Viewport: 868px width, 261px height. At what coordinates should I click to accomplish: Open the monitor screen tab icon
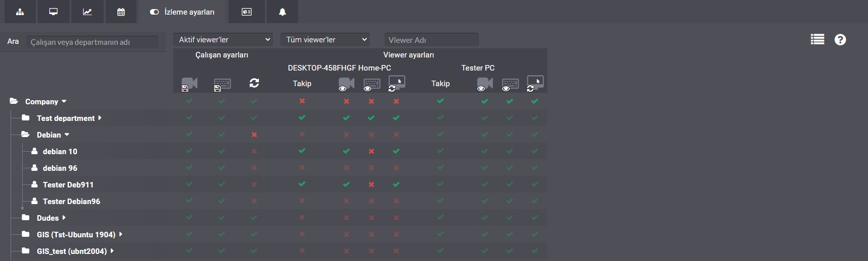point(53,12)
